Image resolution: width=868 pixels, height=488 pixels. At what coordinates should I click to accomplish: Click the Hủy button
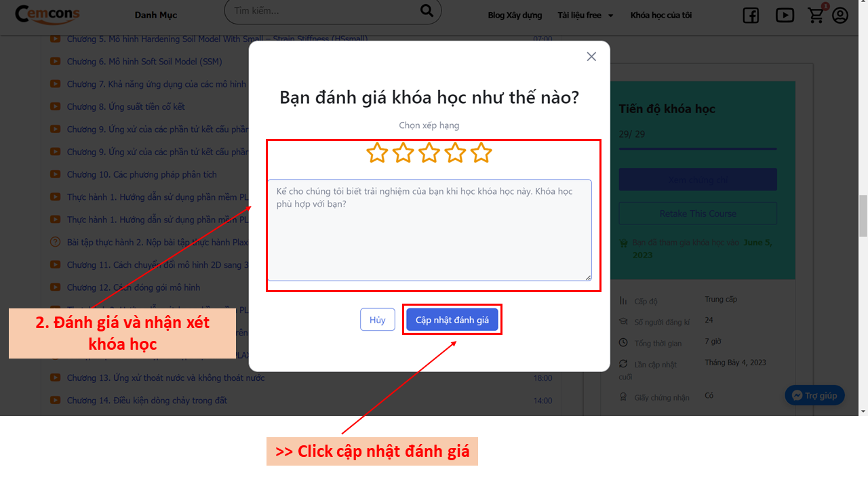click(x=378, y=320)
